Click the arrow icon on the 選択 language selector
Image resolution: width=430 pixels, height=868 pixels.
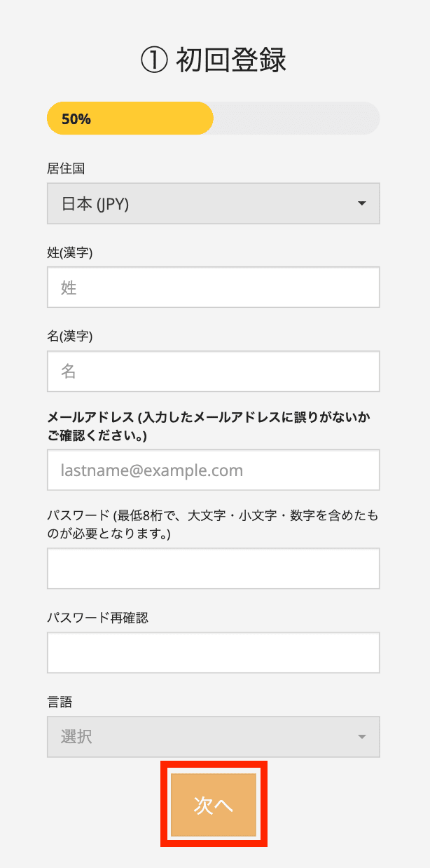361,737
